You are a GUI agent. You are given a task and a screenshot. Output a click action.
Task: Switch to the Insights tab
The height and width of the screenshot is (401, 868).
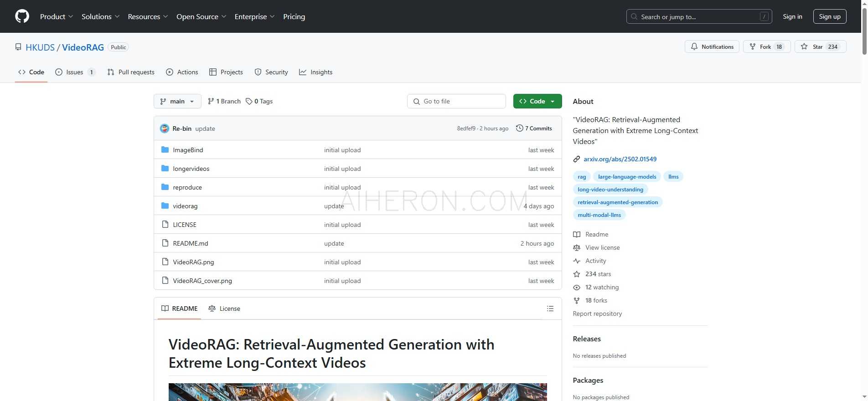click(x=315, y=72)
